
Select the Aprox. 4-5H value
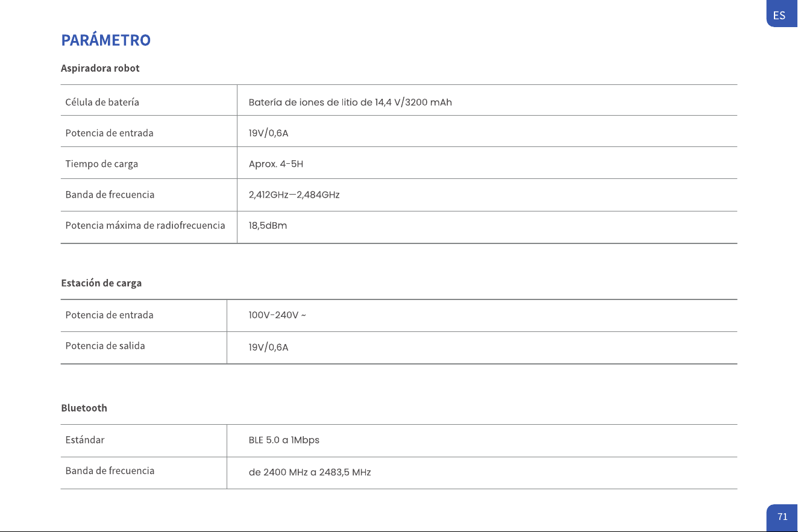click(276, 164)
